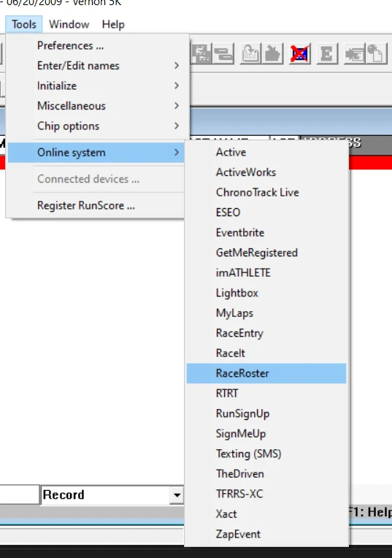
Task: Select ActiveWorks online system
Action: pyautogui.click(x=266, y=172)
